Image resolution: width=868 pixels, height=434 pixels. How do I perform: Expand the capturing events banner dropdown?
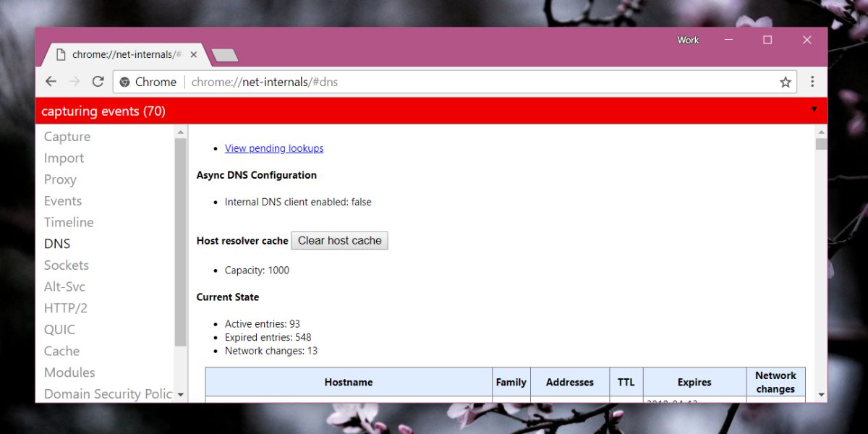coord(814,110)
